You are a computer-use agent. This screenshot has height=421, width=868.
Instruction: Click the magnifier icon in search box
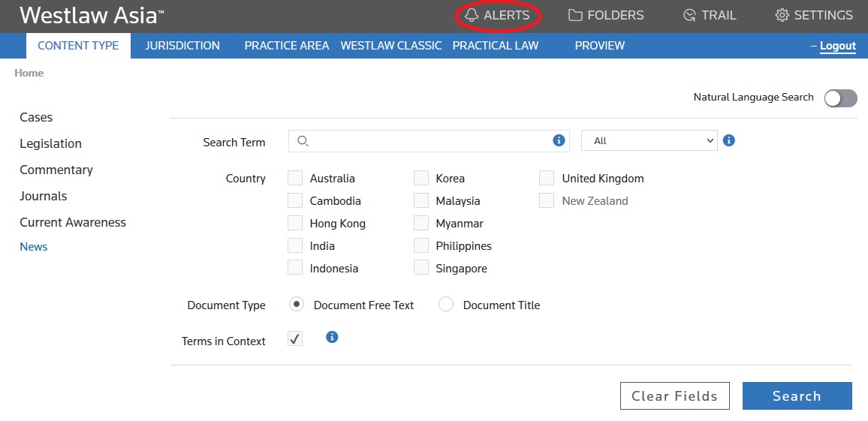coord(303,141)
